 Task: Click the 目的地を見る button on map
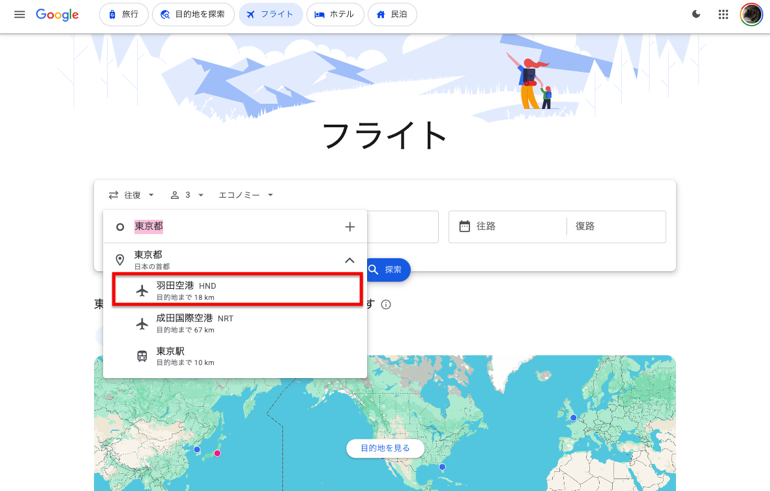tap(385, 448)
